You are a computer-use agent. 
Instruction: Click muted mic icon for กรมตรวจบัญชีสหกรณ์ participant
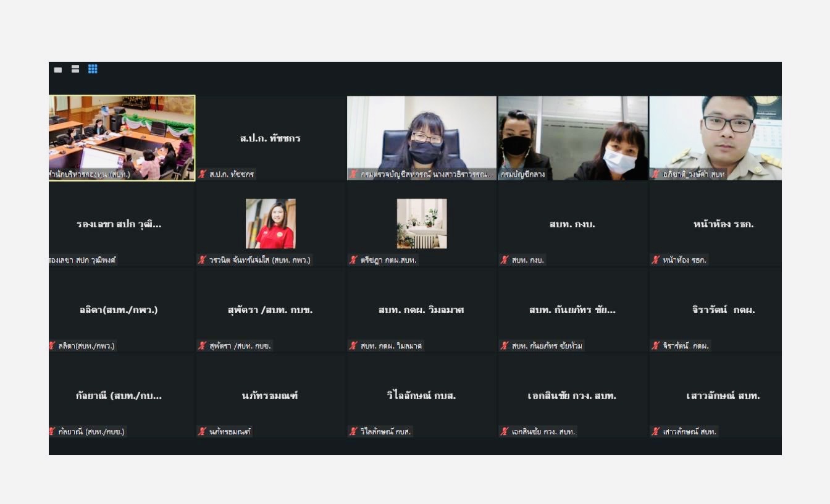coord(353,174)
